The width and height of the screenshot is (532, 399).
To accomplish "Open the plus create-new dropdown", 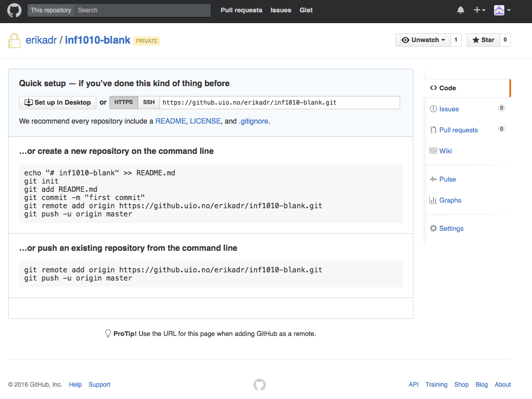I will coord(479,10).
